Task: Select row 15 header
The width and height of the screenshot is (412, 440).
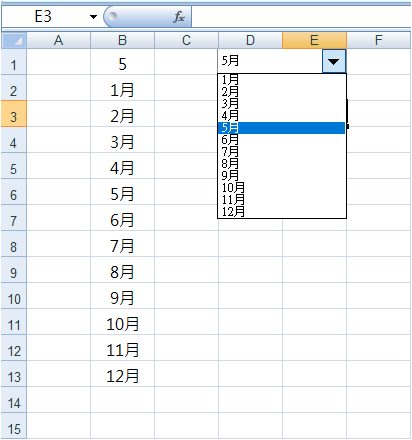Action: point(14,427)
